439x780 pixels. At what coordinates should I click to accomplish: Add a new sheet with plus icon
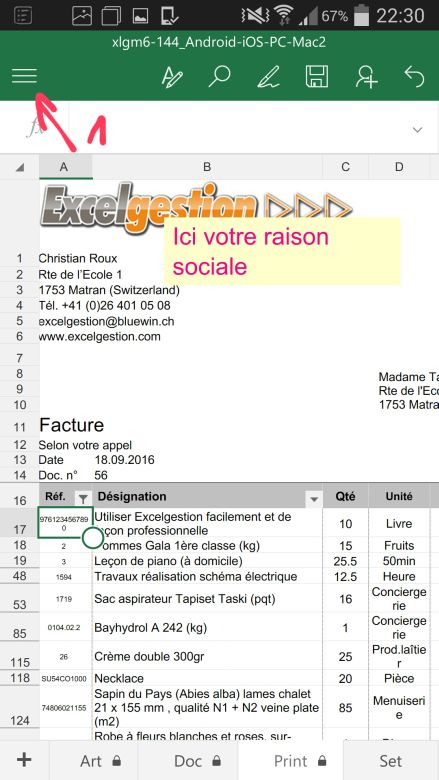click(x=24, y=760)
